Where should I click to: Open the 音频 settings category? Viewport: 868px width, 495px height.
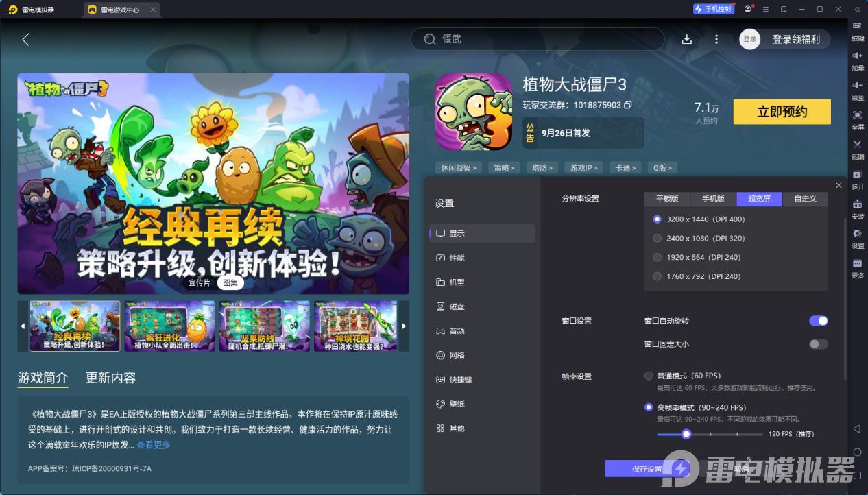click(483, 330)
